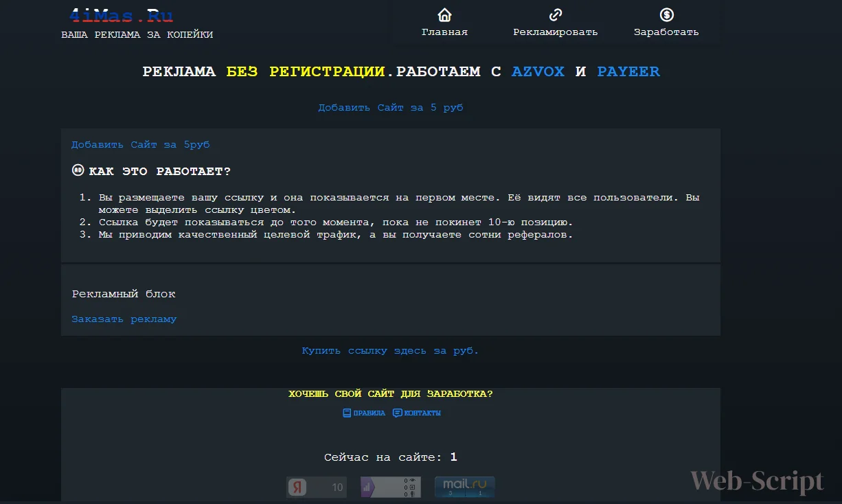Select the Заработать menu label

[x=666, y=32]
